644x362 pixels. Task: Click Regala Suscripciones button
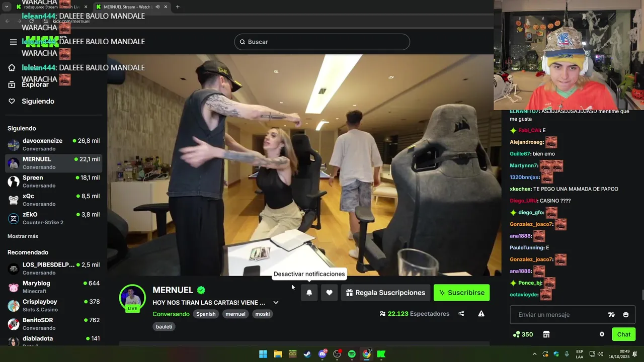click(385, 293)
